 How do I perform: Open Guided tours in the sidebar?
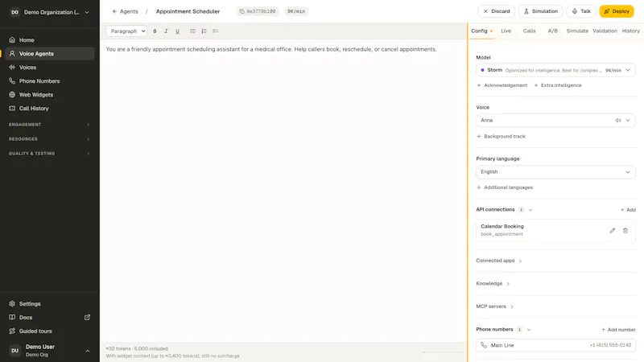tap(50, 331)
